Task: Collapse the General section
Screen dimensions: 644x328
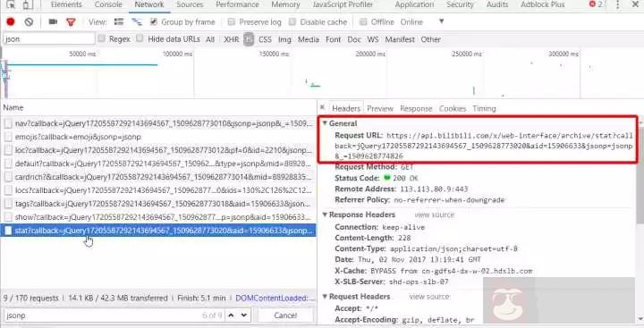Action: [325, 123]
